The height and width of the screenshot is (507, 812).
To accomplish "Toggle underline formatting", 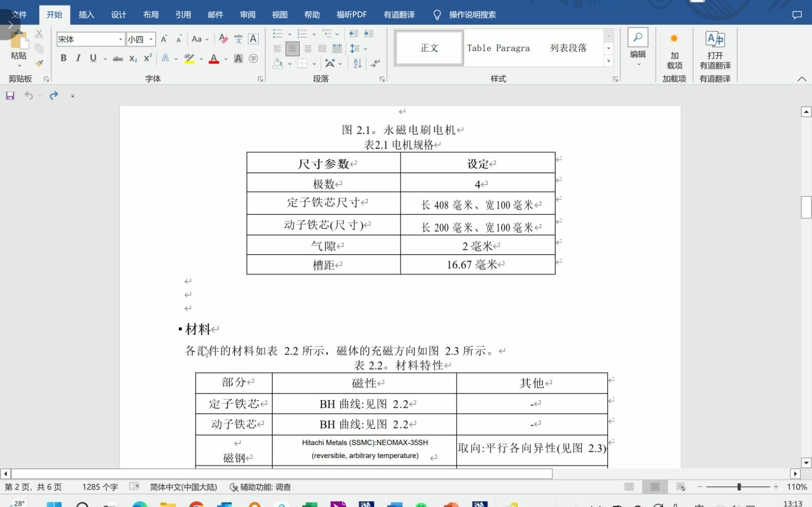I will click(93, 59).
